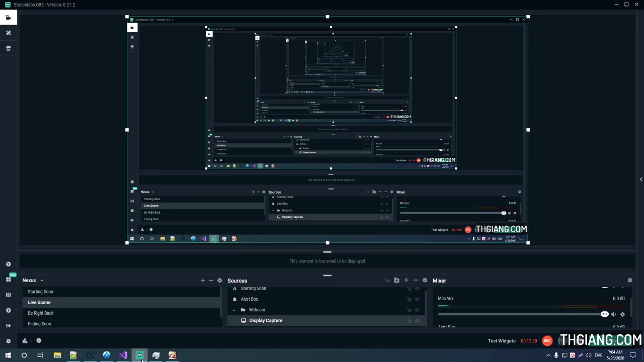Open scene settings gear icon

(x=220, y=281)
